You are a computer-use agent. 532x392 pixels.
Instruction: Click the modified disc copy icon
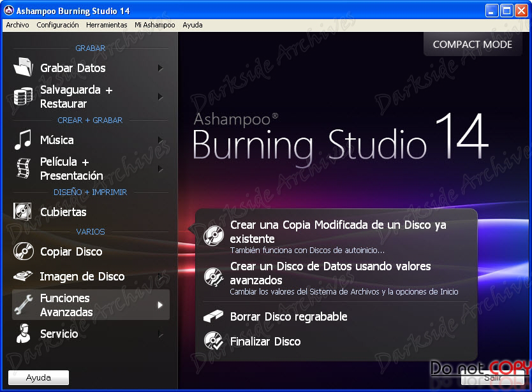tap(214, 236)
